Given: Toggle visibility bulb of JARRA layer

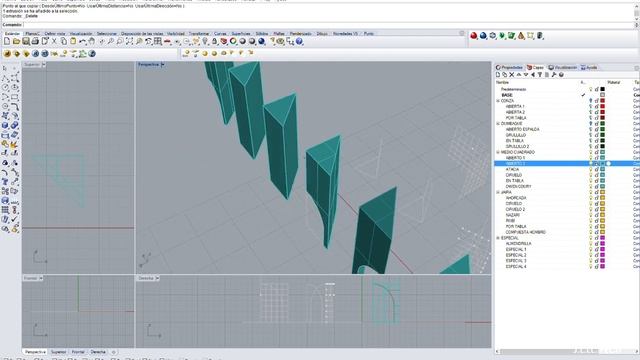Looking at the screenshot, I should tap(591, 192).
